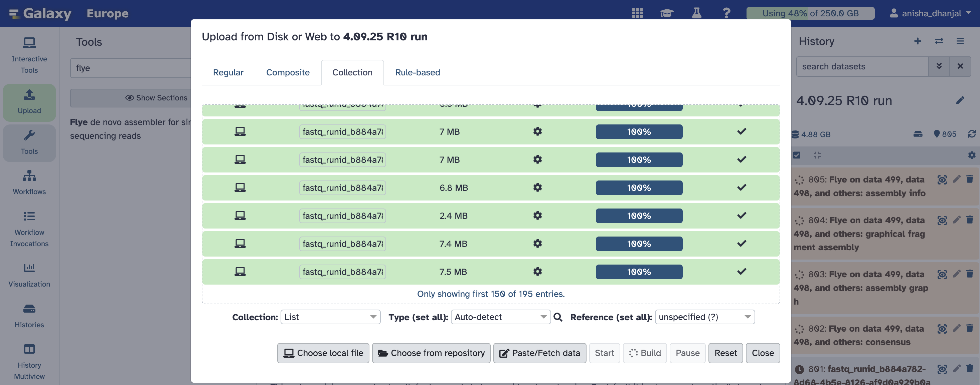Image resolution: width=980 pixels, height=385 pixels.
Task: Open the help question mark icon
Action: pos(726,13)
